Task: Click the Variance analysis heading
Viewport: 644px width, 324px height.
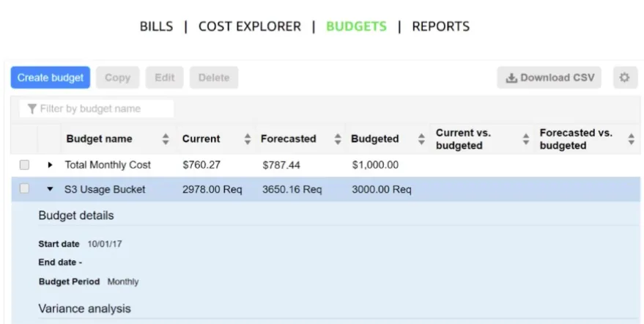Action: tap(84, 309)
